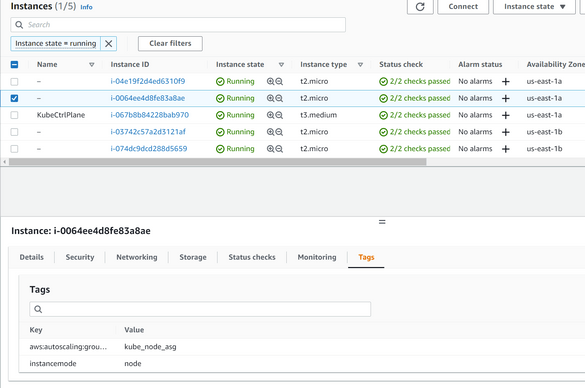This screenshot has width=585, height=388.
Task: Click the Connect button
Action: click(463, 7)
